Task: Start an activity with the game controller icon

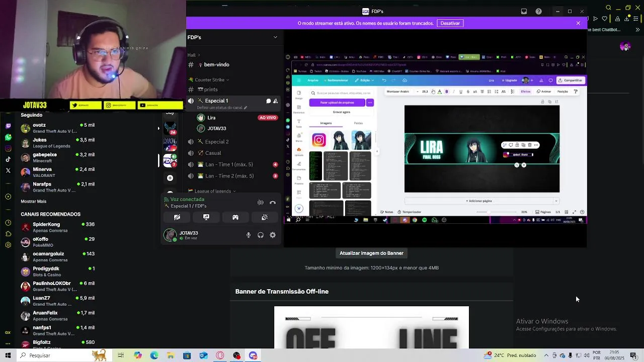Action: point(235,217)
